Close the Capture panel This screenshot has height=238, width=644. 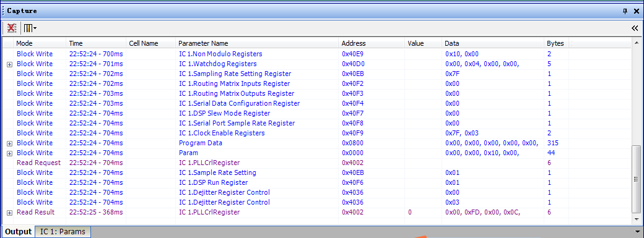(x=636, y=11)
